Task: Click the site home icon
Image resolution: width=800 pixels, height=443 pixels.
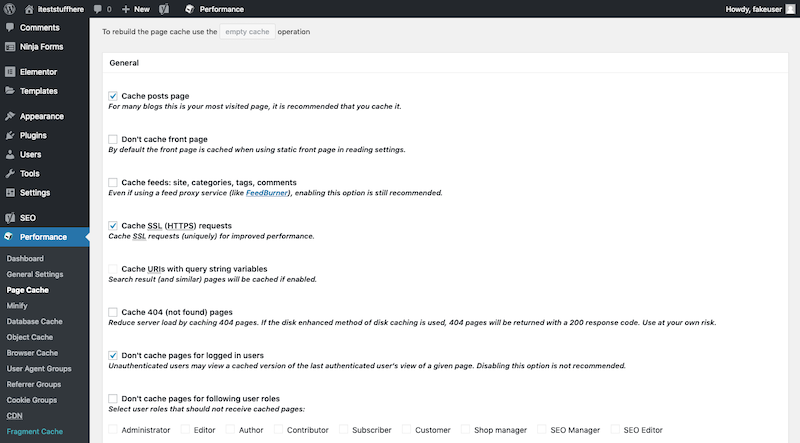Action: pyautogui.click(x=29, y=9)
